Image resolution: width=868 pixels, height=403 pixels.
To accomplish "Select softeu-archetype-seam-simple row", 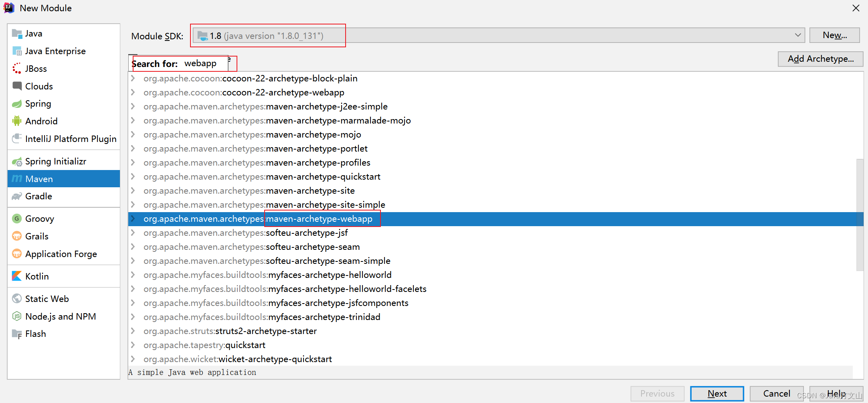I will tap(496, 261).
